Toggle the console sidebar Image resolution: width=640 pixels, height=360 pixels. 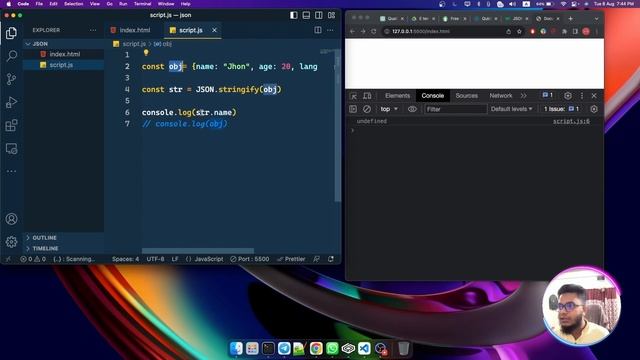click(353, 109)
